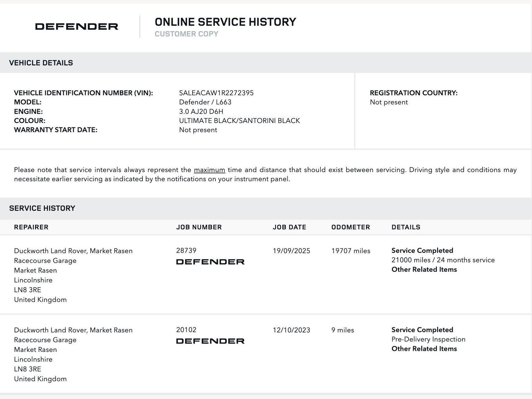This screenshot has width=532, height=399.
Task: Click the VEHICLE DETAILS section heading
Action: point(41,63)
